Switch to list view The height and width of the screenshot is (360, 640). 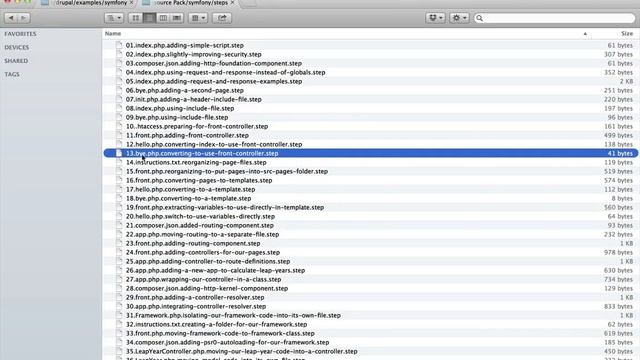coord(149,18)
